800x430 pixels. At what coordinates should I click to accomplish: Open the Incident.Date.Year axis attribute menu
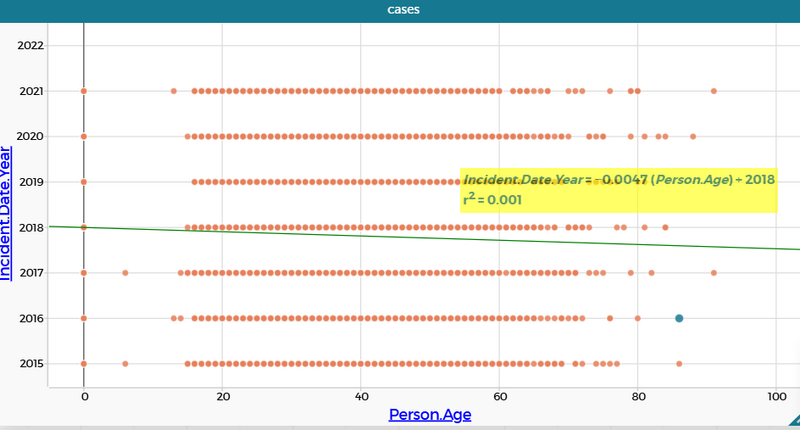click(x=8, y=212)
